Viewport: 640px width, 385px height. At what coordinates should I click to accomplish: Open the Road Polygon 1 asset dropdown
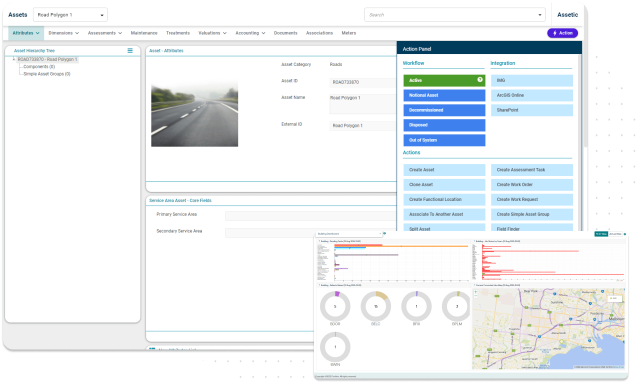[70, 15]
